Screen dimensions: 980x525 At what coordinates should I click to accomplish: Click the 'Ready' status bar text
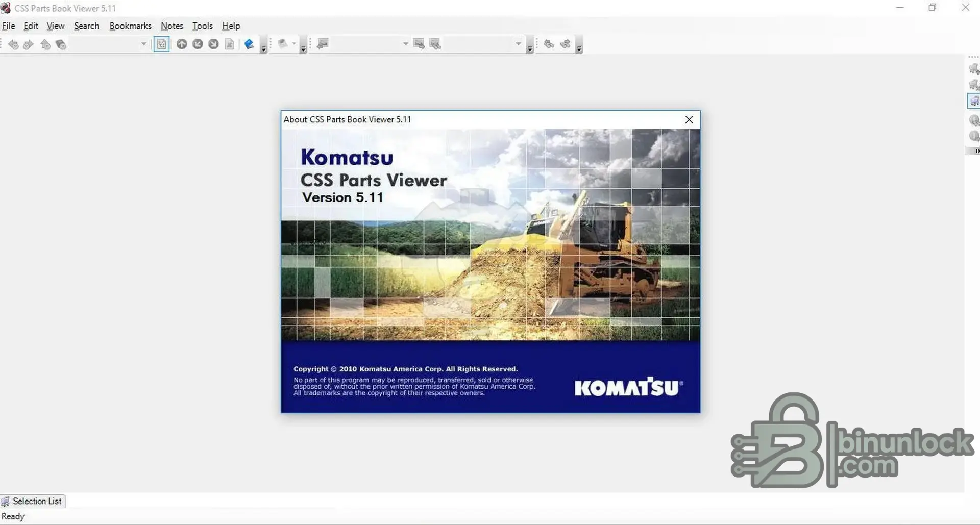coord(13,516)
